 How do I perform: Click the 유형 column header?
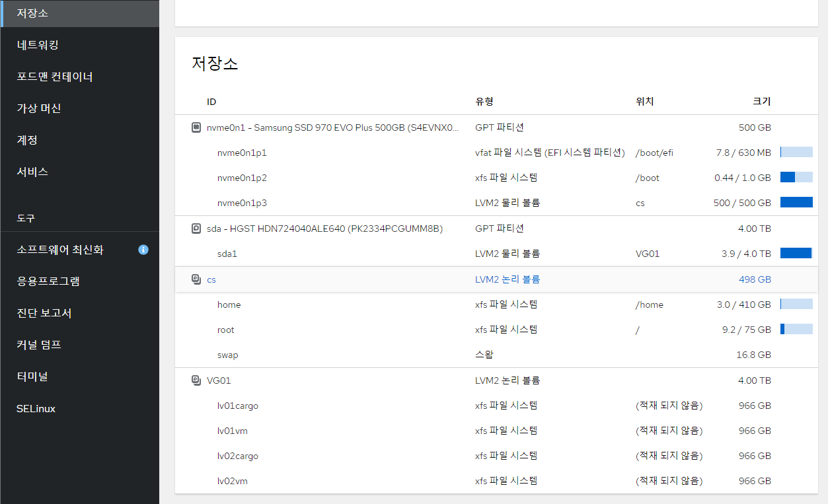point(484,102)
